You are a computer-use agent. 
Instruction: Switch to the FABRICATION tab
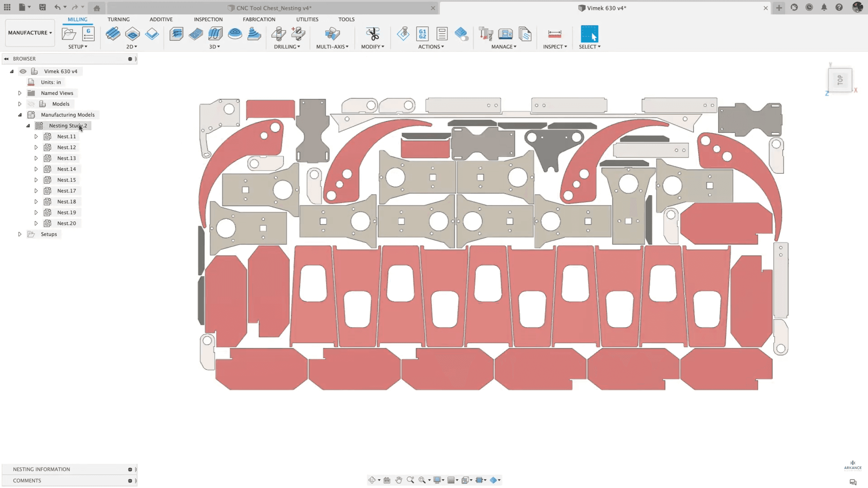tap(259, 19)
